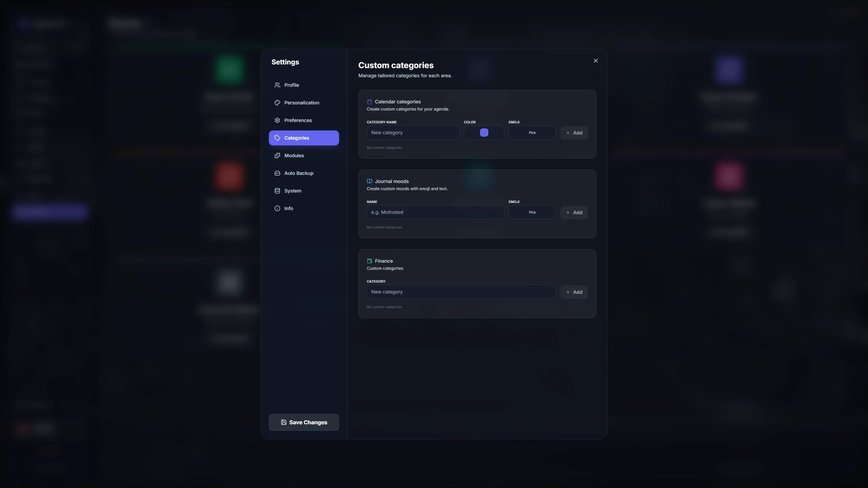Open the calendar category color swatch
Viewport: 868px width, 488px height.
(484, 133)
